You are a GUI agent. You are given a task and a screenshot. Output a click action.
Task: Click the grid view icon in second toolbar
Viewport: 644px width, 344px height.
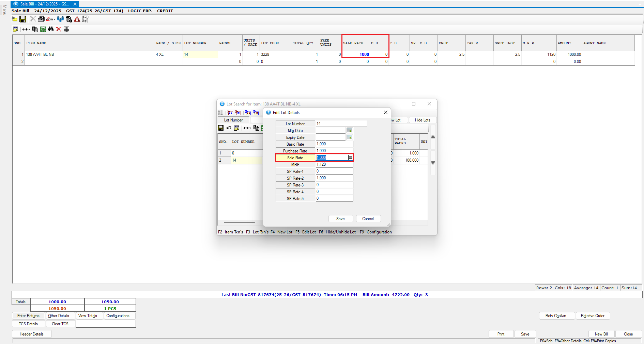tap(66, 29)
